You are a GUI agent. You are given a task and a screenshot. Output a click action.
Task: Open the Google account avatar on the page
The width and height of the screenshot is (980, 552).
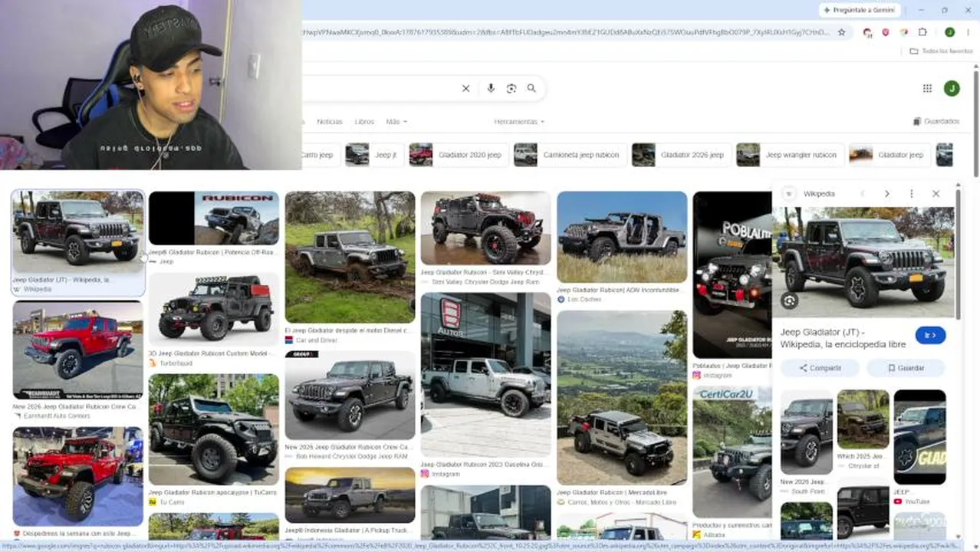click(952, 88)
